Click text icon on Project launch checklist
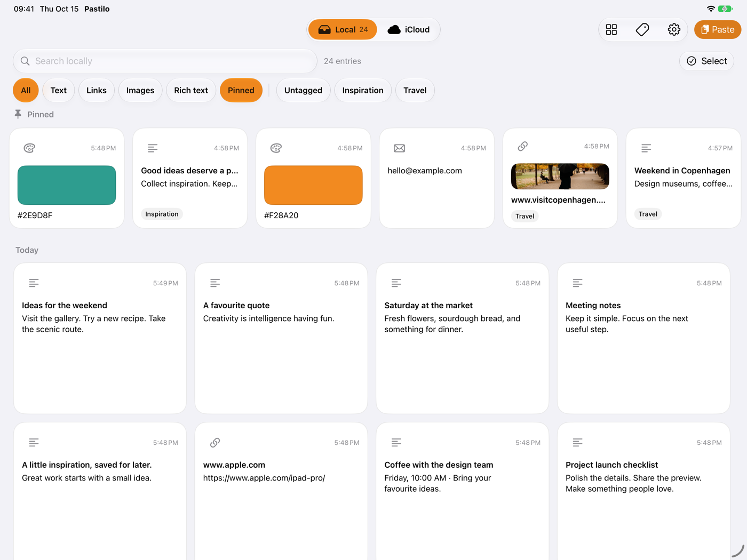Image resolution: width=747 pixels, height=560 pixels. coord(577,443)
